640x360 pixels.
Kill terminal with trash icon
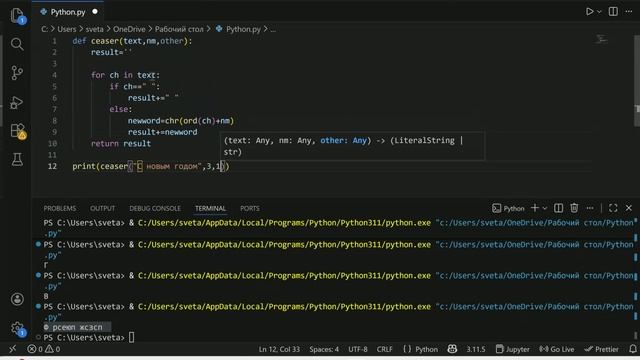(x=574, y=208)
